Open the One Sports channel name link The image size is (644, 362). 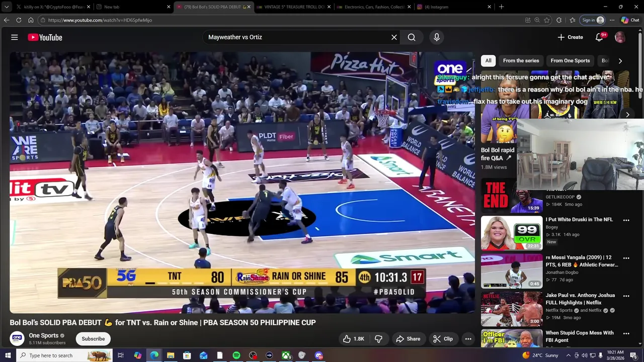tap(44, 335)
